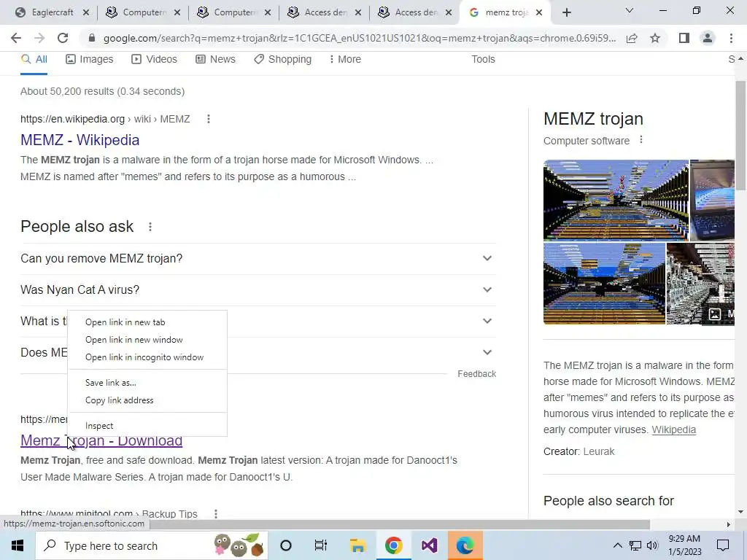
Task: Bookmark this page with the star icon
Action: pos(655,38)
